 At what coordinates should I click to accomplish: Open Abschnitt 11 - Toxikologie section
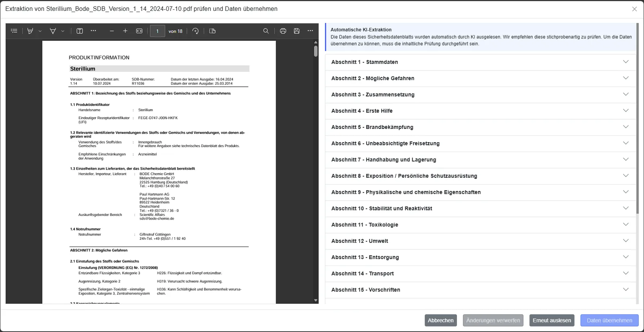tap(480, 225)
